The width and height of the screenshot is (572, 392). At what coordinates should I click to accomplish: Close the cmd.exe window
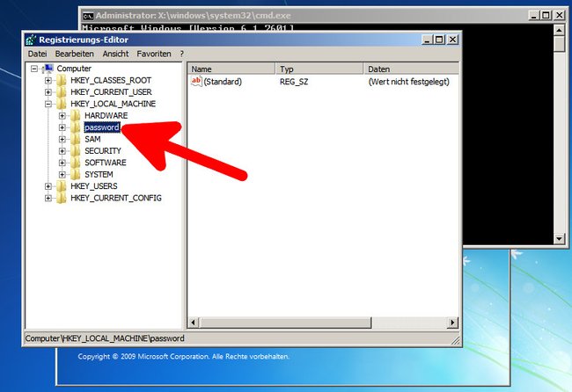click(559, 15)
